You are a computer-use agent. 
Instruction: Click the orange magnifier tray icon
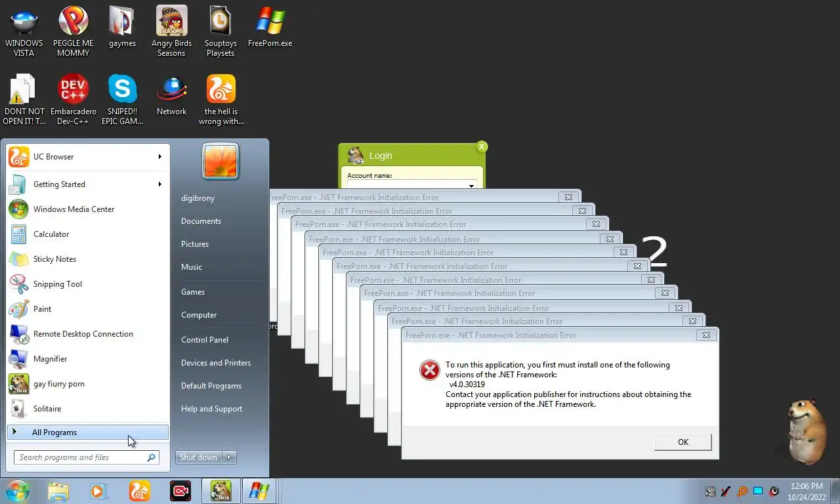pyautogui.click(x=742, y=491)
